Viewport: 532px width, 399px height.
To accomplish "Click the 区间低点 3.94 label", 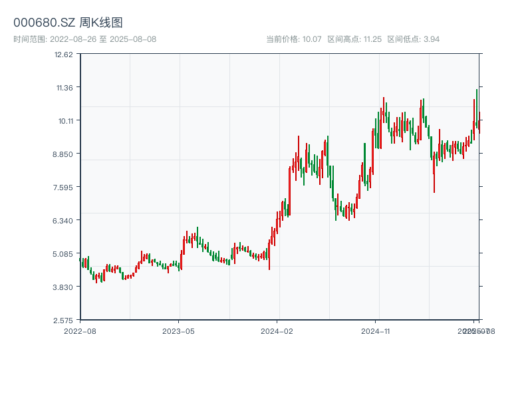I will (413, 39).
